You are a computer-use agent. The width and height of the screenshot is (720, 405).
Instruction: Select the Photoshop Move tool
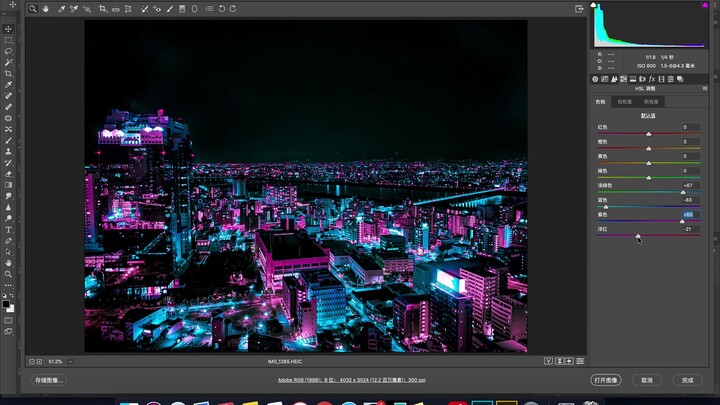tap(8, 29)
